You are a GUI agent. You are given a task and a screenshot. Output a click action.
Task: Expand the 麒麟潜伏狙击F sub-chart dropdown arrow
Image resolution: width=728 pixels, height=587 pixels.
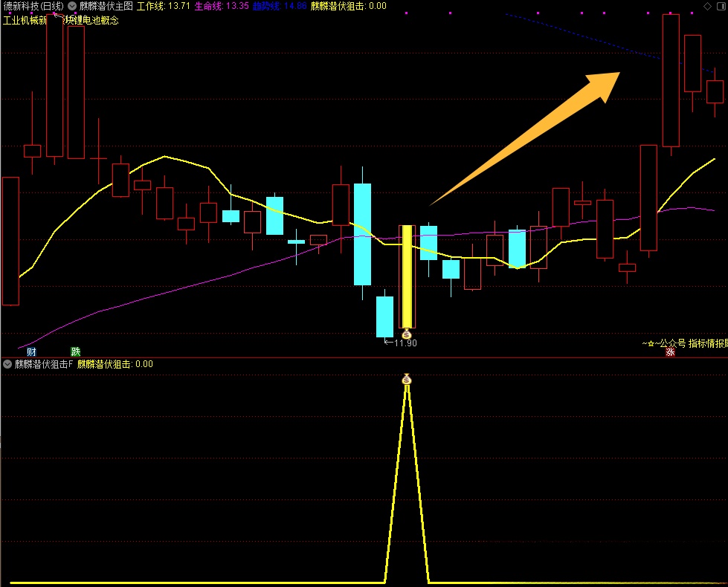[x=7, y=364]
